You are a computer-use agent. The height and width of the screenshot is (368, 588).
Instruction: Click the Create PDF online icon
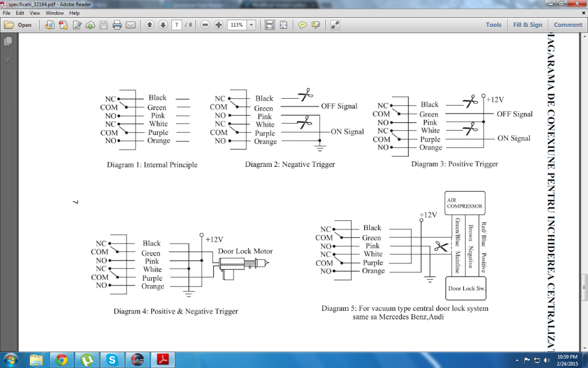(64, 25)
